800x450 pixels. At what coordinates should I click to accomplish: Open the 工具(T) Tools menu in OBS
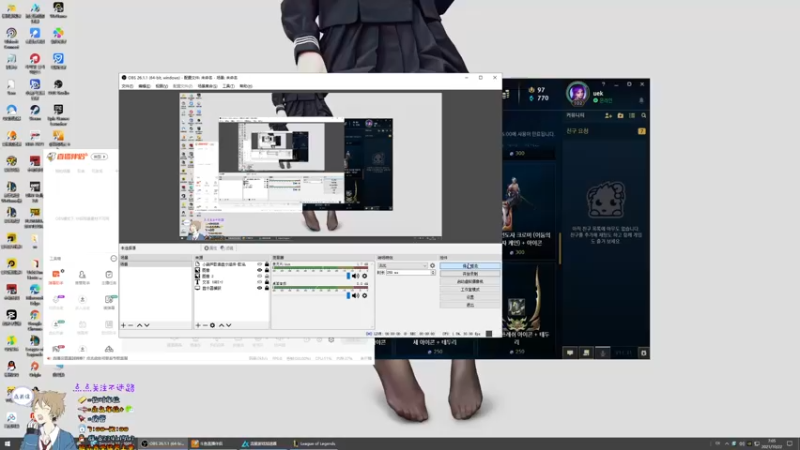229,86
